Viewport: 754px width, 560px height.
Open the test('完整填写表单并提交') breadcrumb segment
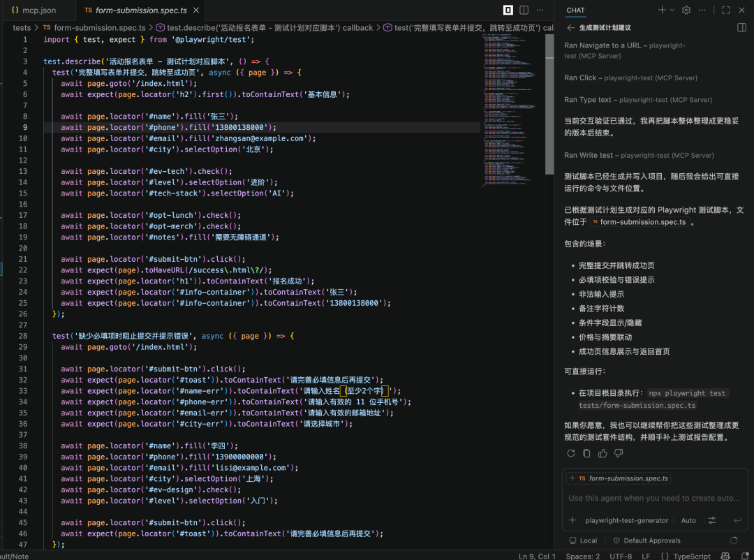pyautogui.click(x=468, y=28)
